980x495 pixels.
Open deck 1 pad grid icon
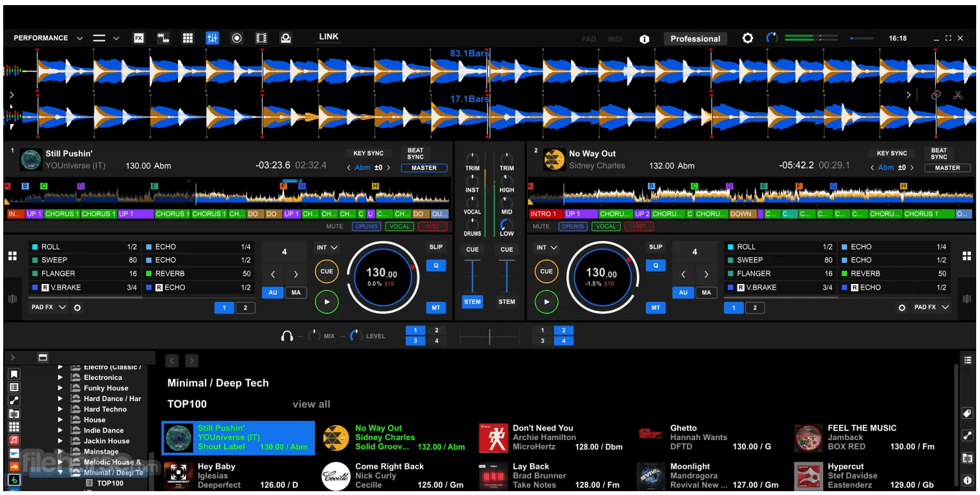pyautogui.click(x=12, y=256)
